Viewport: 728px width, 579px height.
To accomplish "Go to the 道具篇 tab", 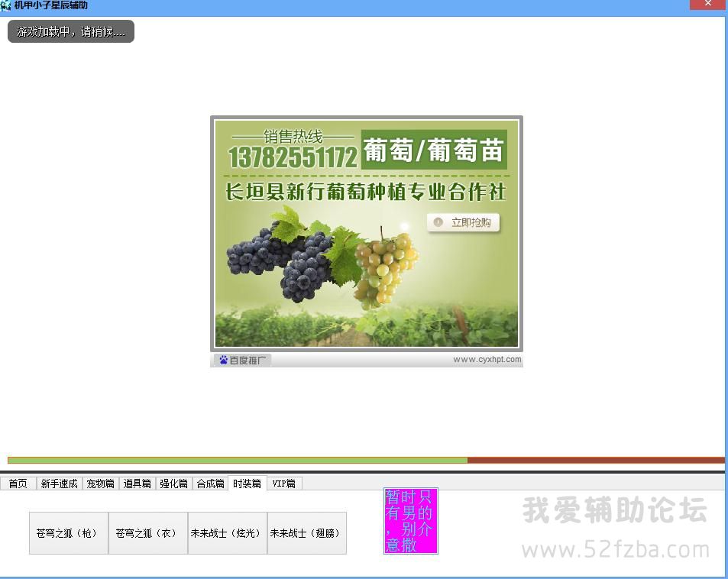I will (x=138, y=484).
